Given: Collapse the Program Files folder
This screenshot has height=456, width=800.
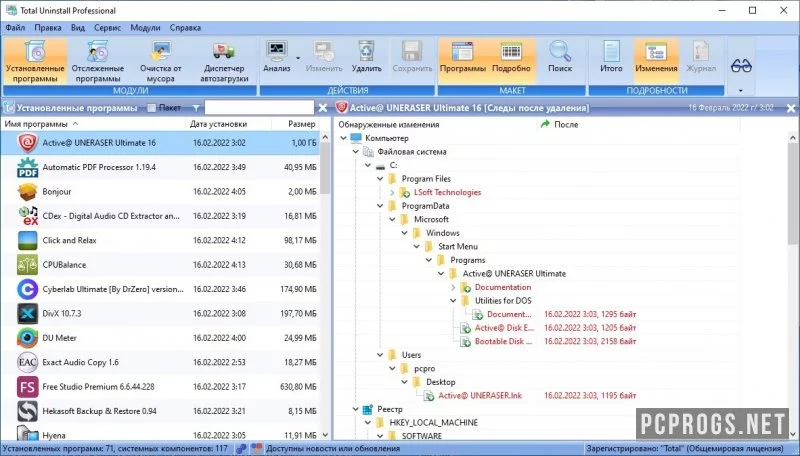Looking at the screenshot, I should click(x=380, y=179).
